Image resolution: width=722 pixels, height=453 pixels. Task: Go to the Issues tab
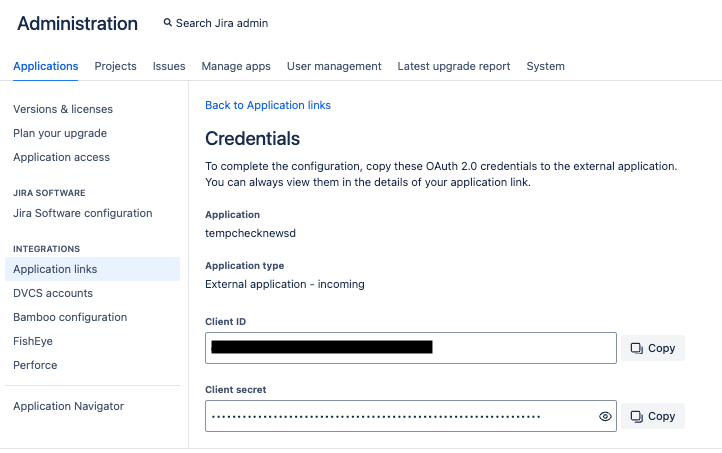coord(169,66)
